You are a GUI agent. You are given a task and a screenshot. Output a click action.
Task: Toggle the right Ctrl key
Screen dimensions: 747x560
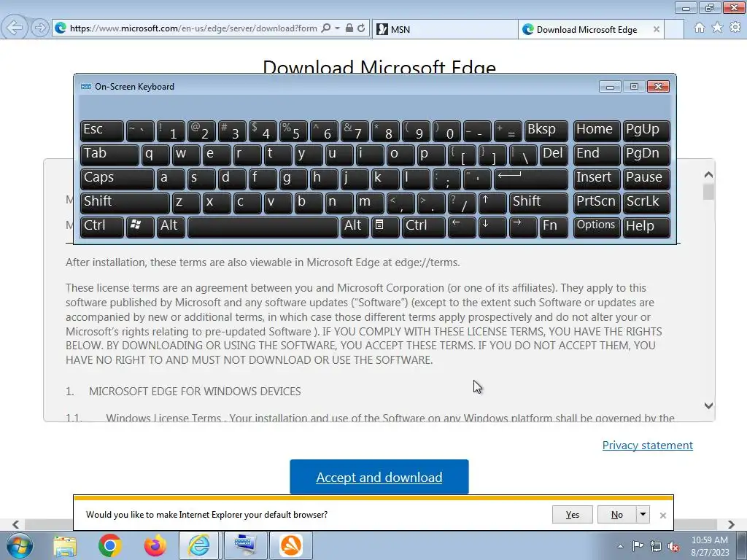(x=424, y=226)
